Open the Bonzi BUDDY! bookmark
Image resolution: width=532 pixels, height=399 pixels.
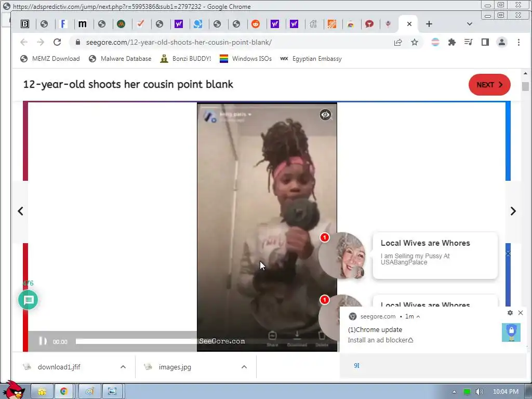pos(185,59)
